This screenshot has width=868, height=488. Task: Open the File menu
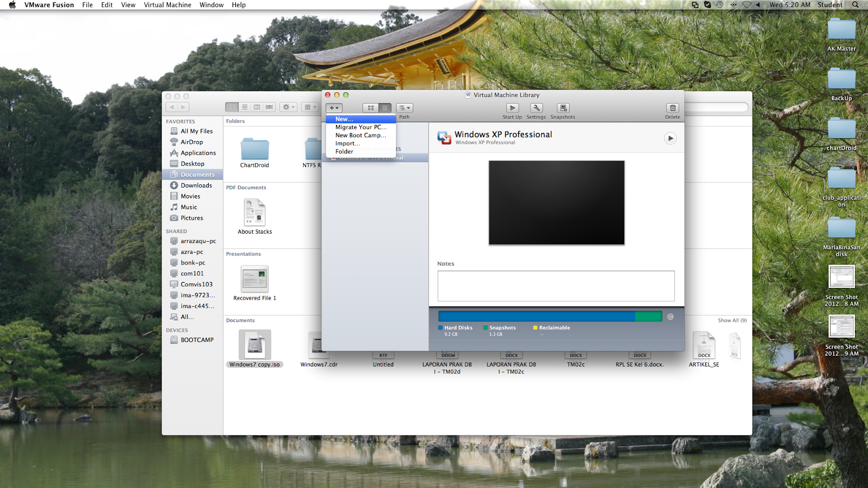87,5
